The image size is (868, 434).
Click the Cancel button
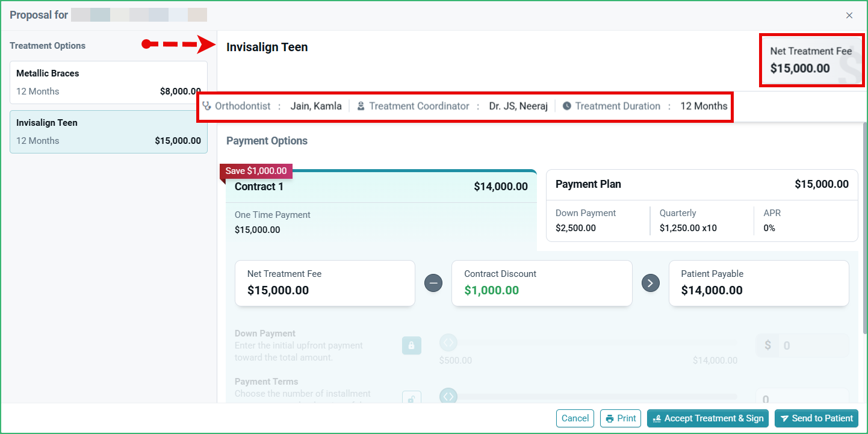(575, 418)
